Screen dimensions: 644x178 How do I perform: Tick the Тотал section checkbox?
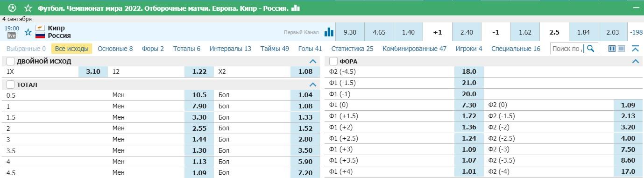coord(10,85)
